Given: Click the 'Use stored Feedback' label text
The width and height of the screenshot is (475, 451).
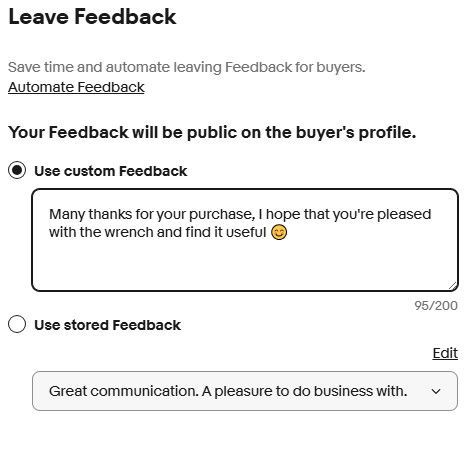Looking at the screenshot, I should point(107,325).
